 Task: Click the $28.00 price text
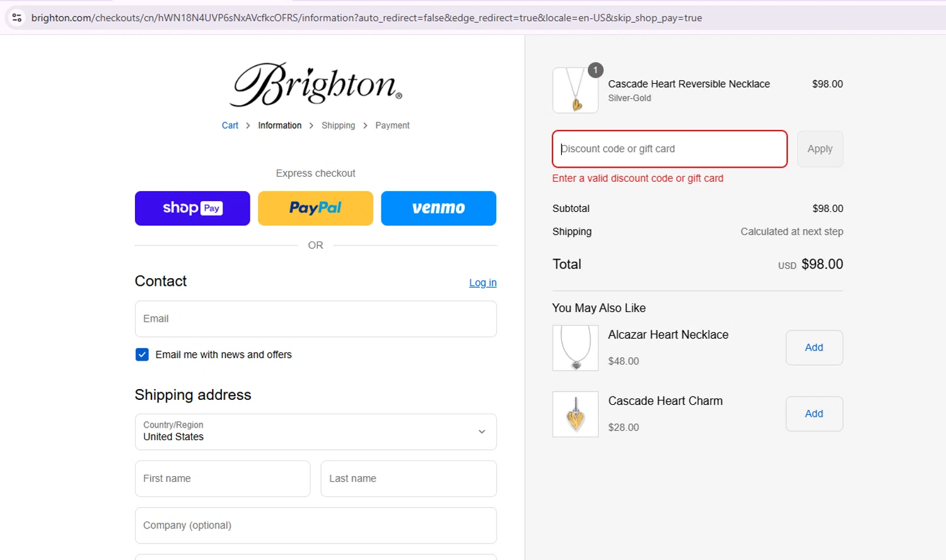623,428
